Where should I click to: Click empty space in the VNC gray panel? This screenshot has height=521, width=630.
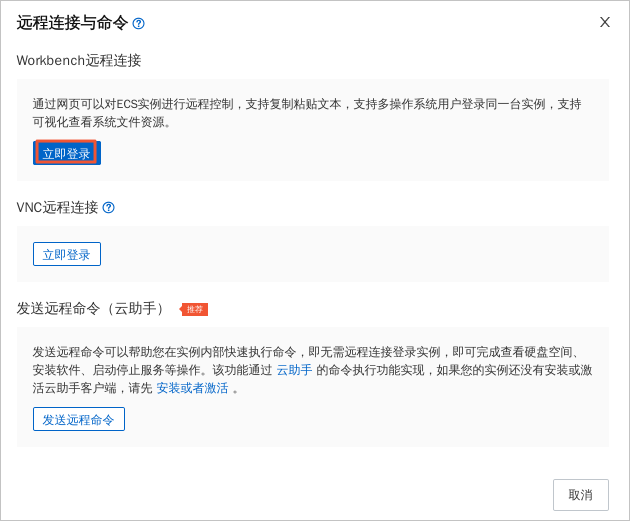click(x=350, y=254)
